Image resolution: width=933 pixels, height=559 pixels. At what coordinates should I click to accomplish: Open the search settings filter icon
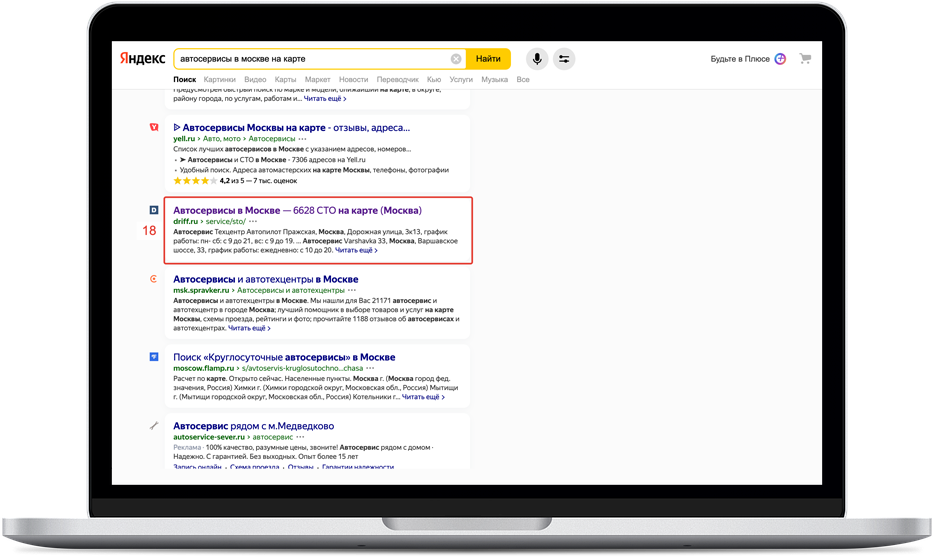click(x=564, y=59)
